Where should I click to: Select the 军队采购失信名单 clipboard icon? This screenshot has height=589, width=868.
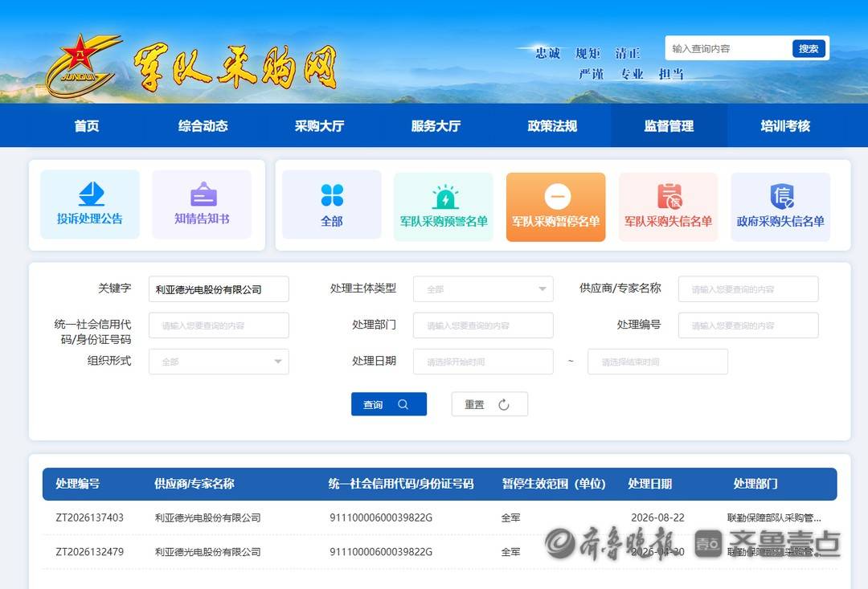(669, 196)
